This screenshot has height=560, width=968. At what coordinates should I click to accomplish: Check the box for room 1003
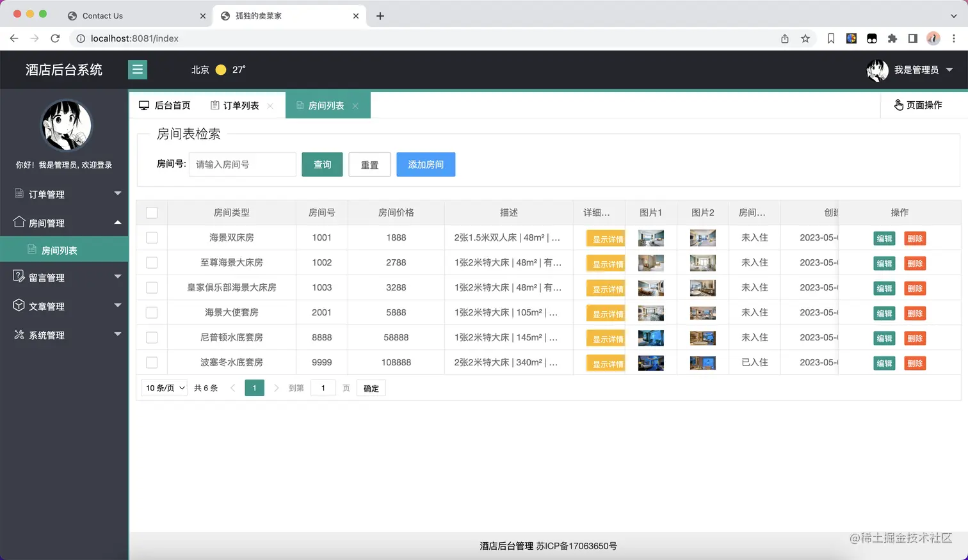click(152, 287)
